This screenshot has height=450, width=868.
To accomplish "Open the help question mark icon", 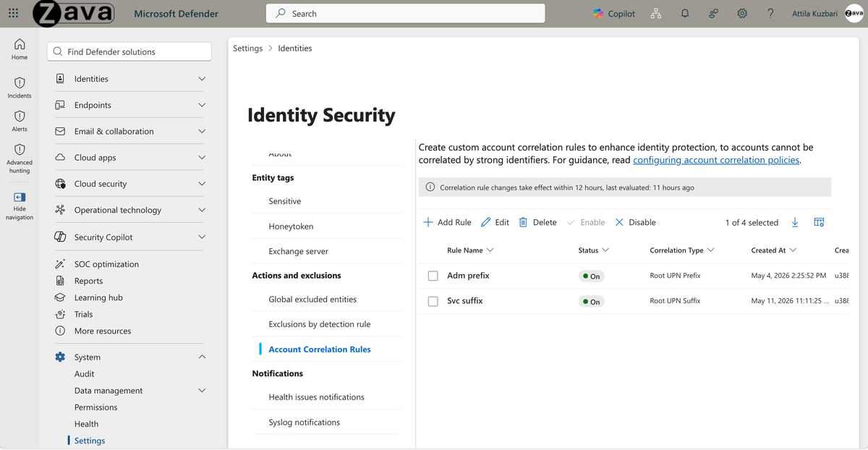I will coord(770,14).
